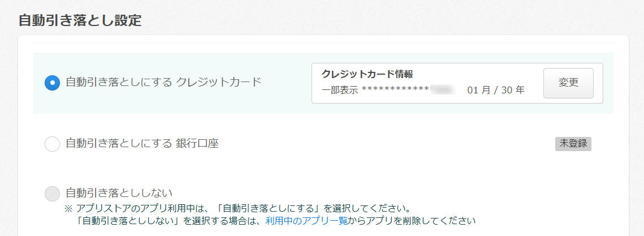Click the masked card number asterisks
The height and width of the screenshot is (236, 644).
396,90
